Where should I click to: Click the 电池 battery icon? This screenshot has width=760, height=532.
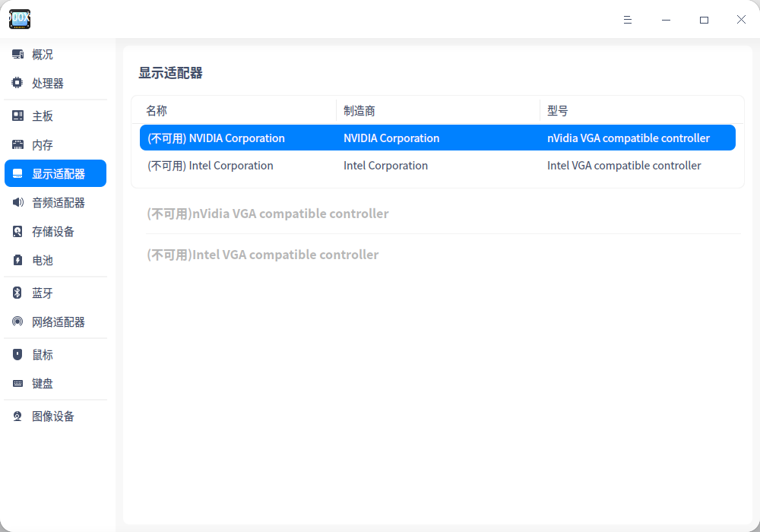click(x=17, y=260)
